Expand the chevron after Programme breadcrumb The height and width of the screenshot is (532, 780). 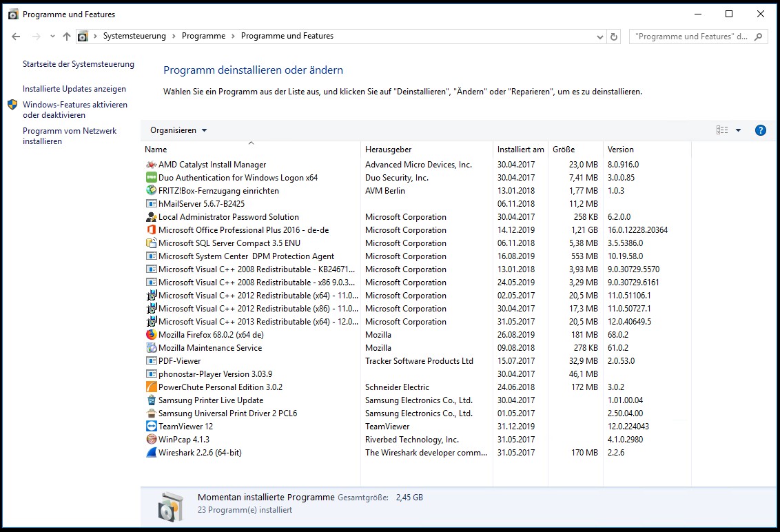coord(233,37)
